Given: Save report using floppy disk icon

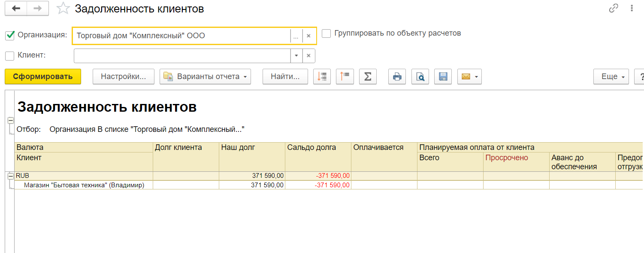Looking at the screenshot, I should (443, 77).
